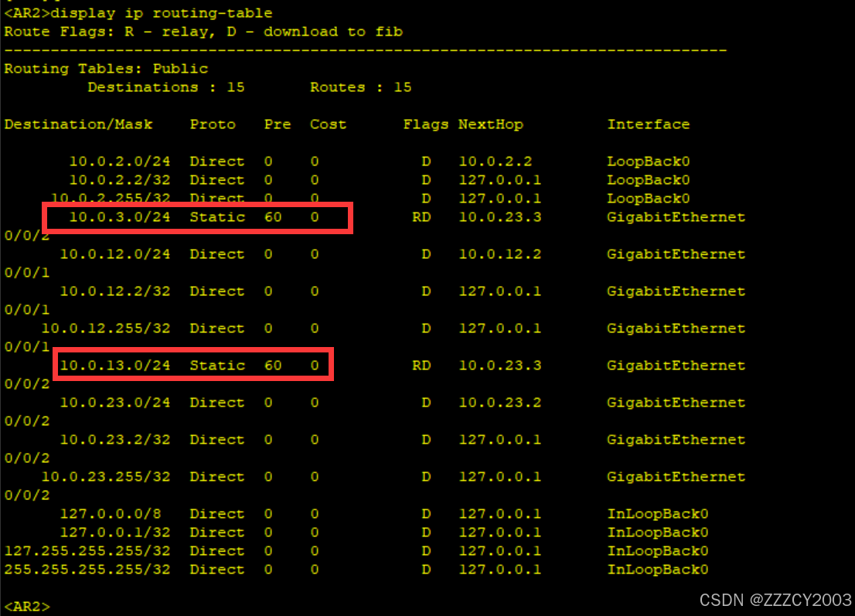Image resolution: width=855 pixels, height=616 pixels.
Task: Click the 'Routing Tables: Public' text
Action: coord(106,69)
